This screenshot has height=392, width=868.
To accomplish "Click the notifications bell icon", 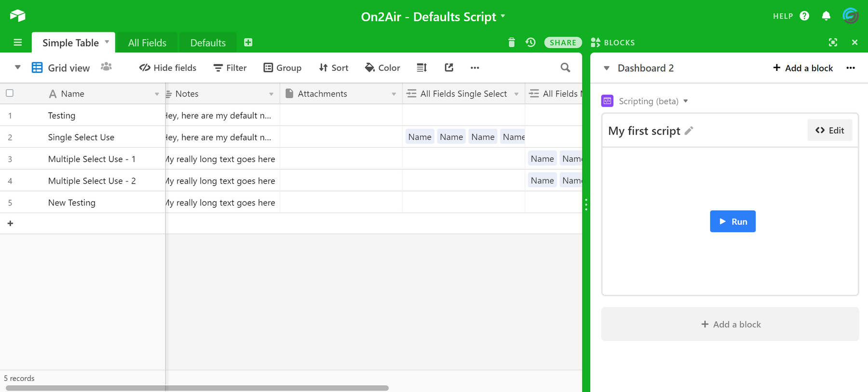I will (826, 16).
